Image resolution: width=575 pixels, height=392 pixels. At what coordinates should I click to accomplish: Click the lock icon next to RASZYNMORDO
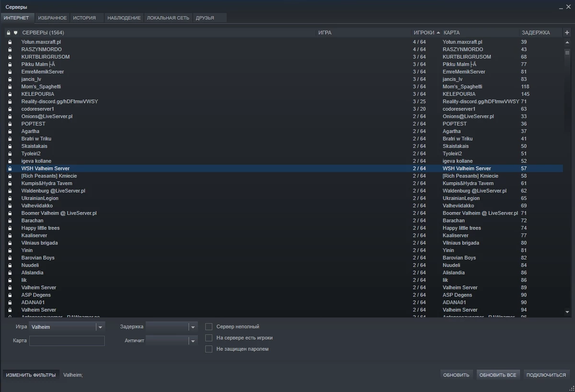point(10,49)
